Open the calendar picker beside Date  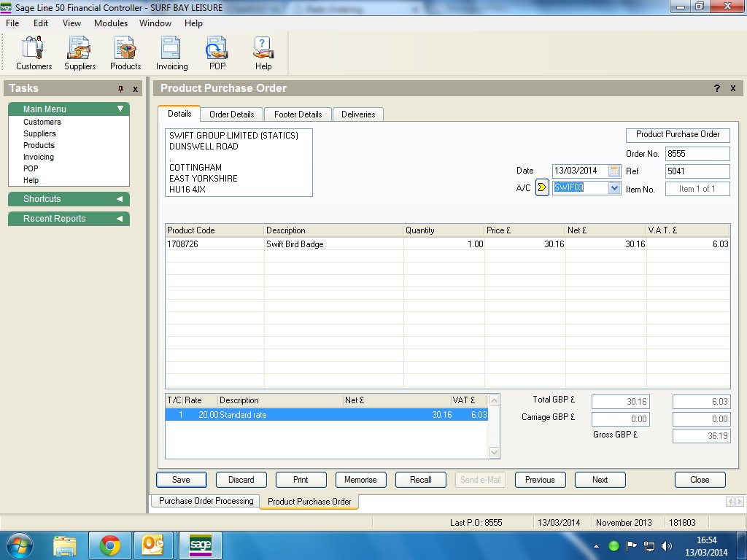614,171
